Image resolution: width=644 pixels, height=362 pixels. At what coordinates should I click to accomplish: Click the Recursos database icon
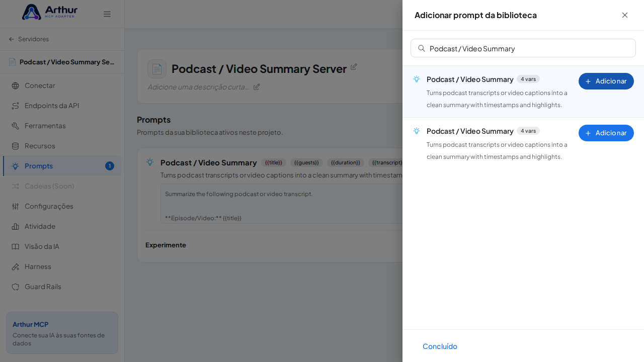click(x=15, y=146)
